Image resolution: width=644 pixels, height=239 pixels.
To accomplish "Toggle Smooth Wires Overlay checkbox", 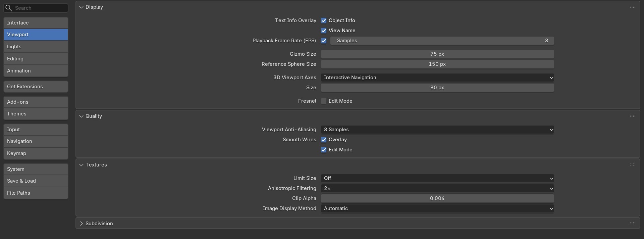I will pos(324,140).
